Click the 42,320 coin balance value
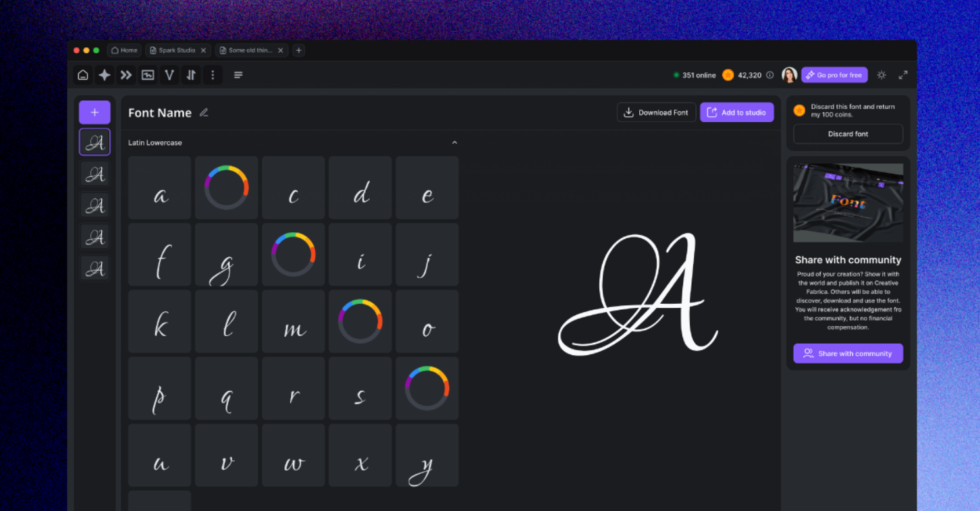The image size is (980, 511). 749,75
